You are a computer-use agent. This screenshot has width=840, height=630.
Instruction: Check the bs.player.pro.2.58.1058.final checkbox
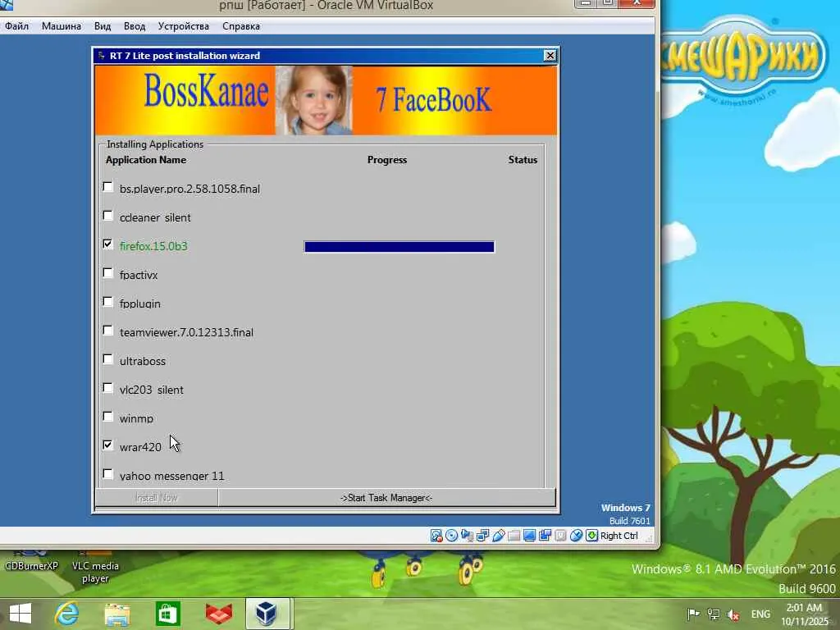tap(107, 187)
